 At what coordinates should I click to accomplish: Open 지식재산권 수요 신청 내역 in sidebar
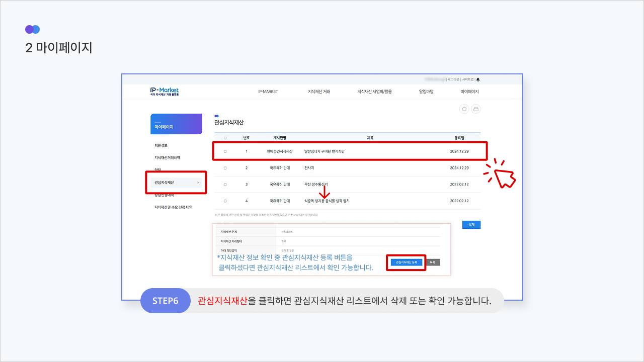[x=174, y=207]
